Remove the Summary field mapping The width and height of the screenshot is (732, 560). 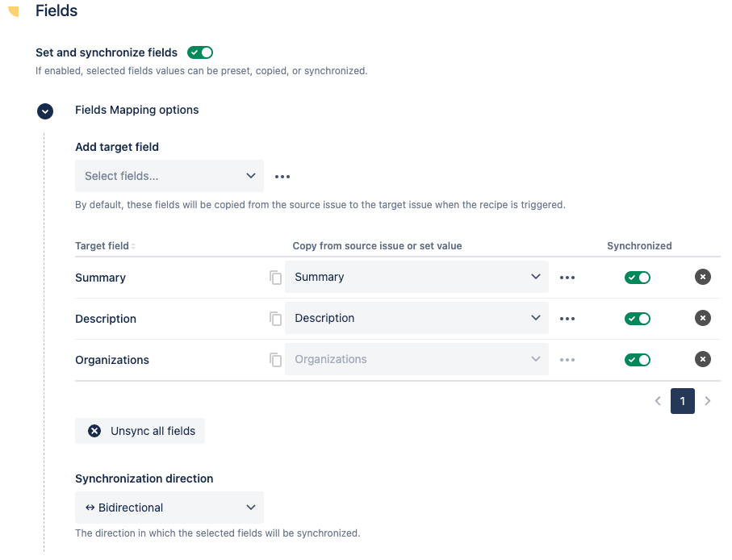click(703, 278)
